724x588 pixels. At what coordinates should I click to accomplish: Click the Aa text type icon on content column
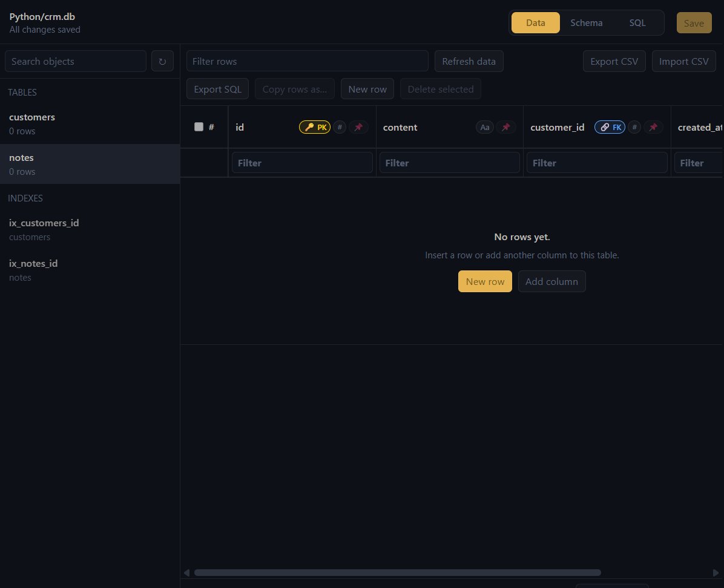click(x=485, y=127)
